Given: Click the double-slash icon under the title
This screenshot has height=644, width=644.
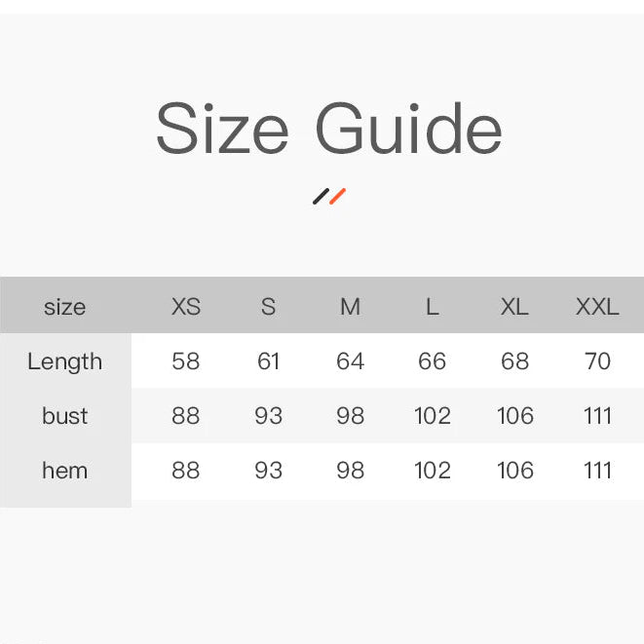Looking at the screenshot, I should pyautogui.click(x=329, y=197).
